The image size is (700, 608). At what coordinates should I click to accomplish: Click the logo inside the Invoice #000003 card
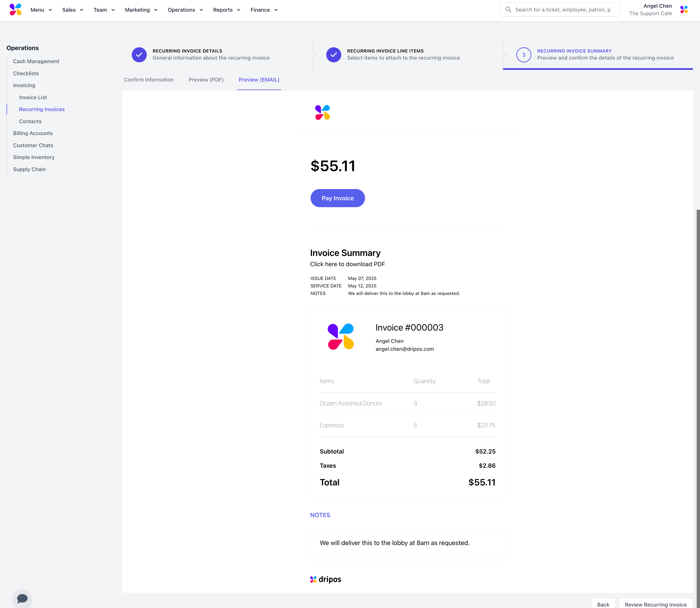coord(341,336)
